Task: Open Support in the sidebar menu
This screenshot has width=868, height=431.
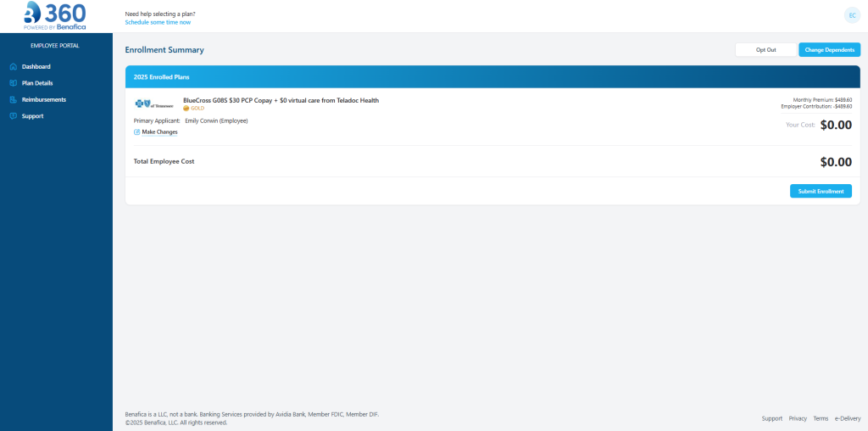Action: (x=33, y=116)
